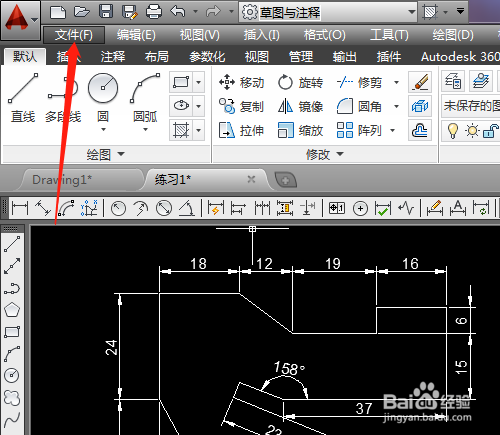Image resolution: width=500 pixels, height=435 pixels.
Task: Click the 镜像 mirror tool
Action: (300, 106)
